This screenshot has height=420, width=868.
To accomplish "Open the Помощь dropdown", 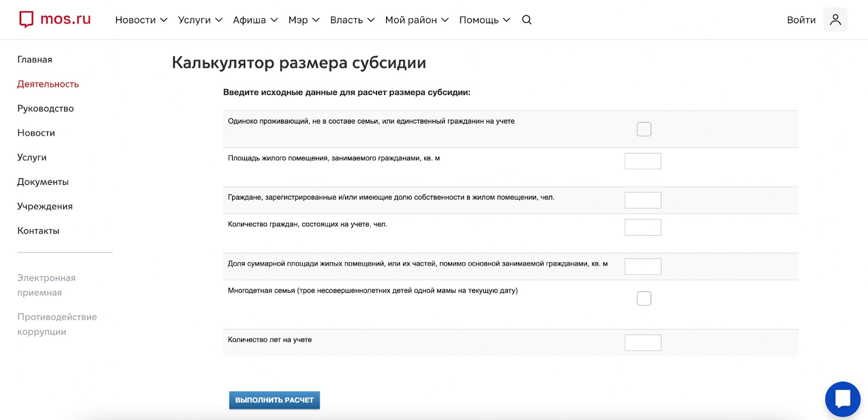I will tap(484, 20).
